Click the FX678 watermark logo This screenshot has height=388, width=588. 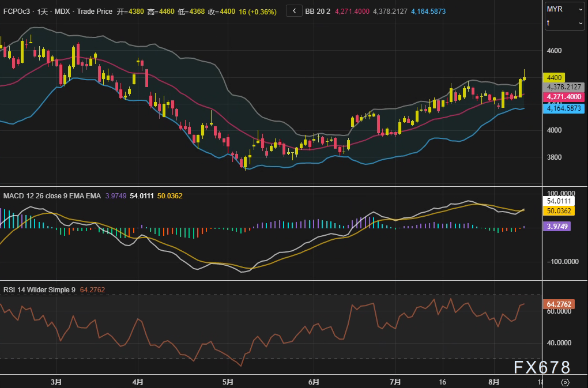click(542, 367)
